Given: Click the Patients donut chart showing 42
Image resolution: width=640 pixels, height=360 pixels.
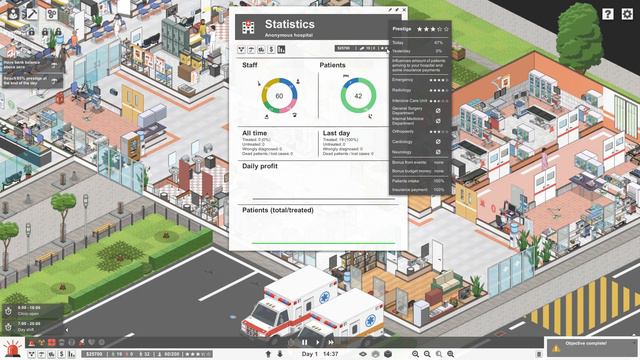Looking at the screenshot, I should pyautogui.click(x=358, y=96).
